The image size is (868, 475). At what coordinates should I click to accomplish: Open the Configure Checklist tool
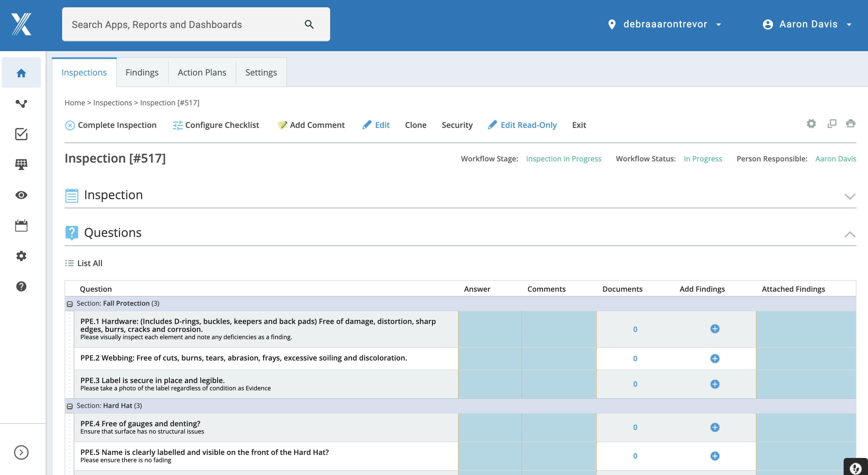(216, 125)
